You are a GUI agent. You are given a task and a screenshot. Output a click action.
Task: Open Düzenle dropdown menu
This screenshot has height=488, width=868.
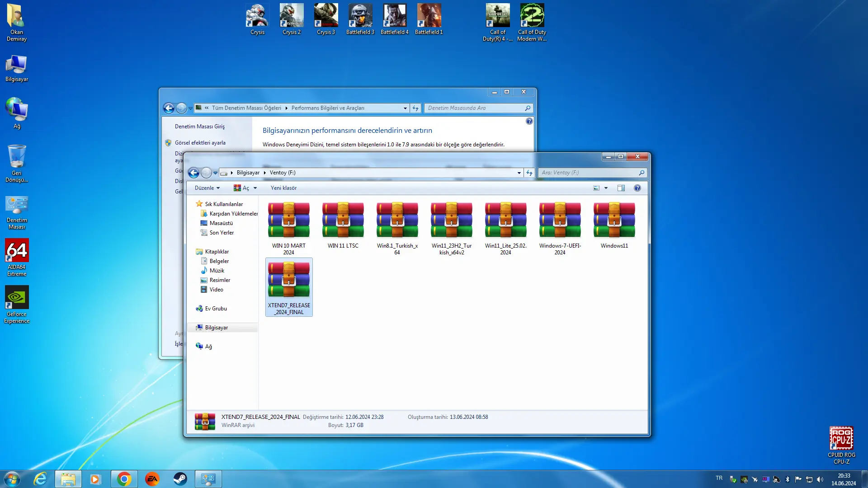207,188
